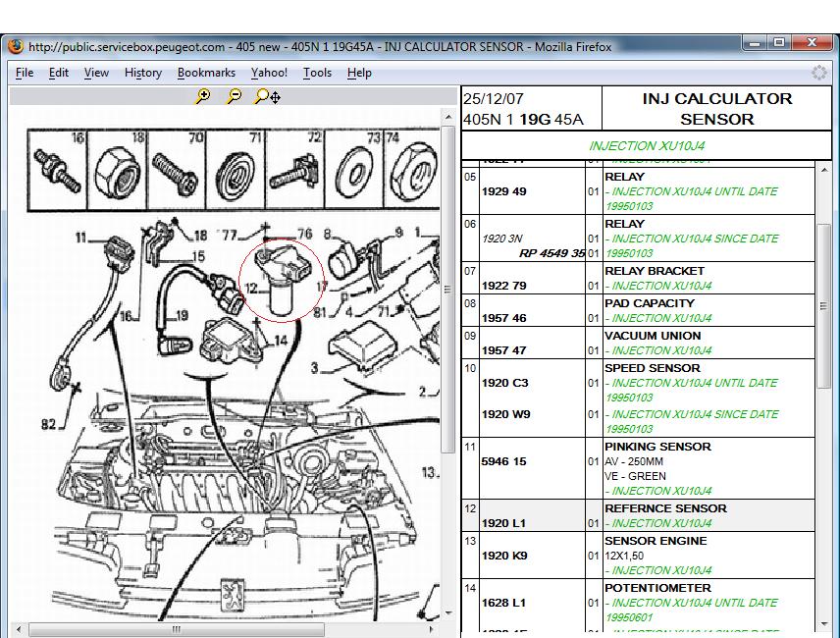This screenshot has width=840, height=638.
Task: Click part number 1922 79
Action: 504,286
